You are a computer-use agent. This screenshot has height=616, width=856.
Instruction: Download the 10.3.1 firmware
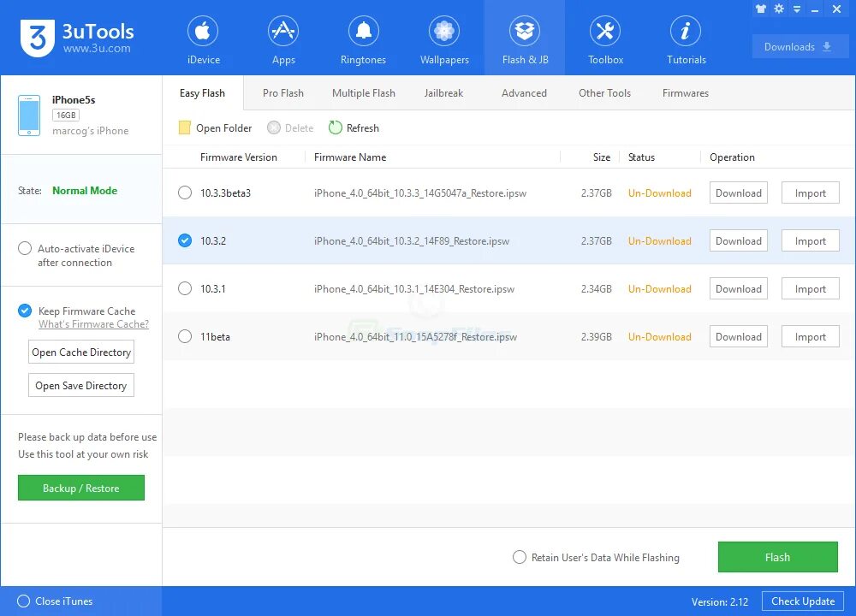coord(738,288)
